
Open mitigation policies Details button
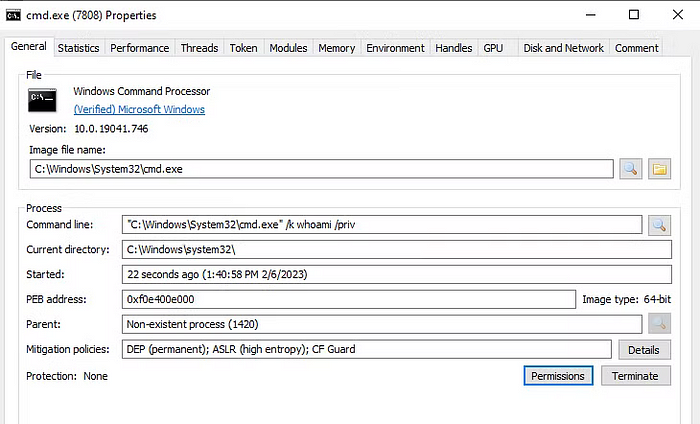644,350
